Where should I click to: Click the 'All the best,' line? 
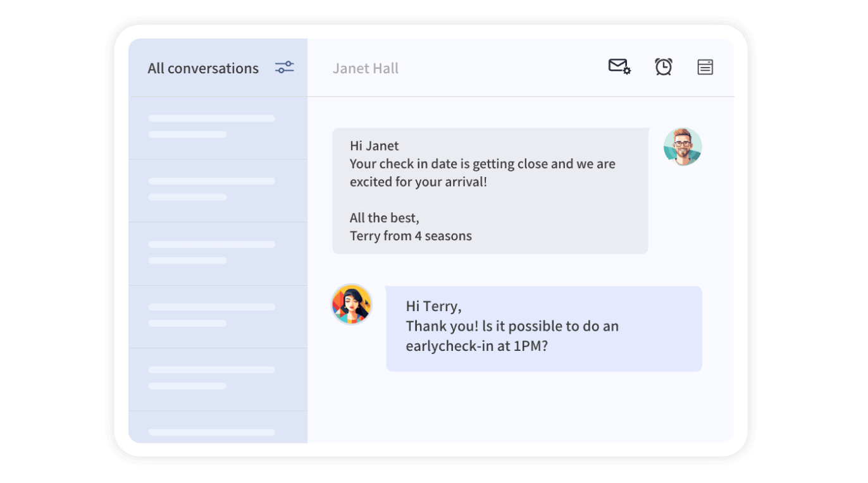point(385,218)
